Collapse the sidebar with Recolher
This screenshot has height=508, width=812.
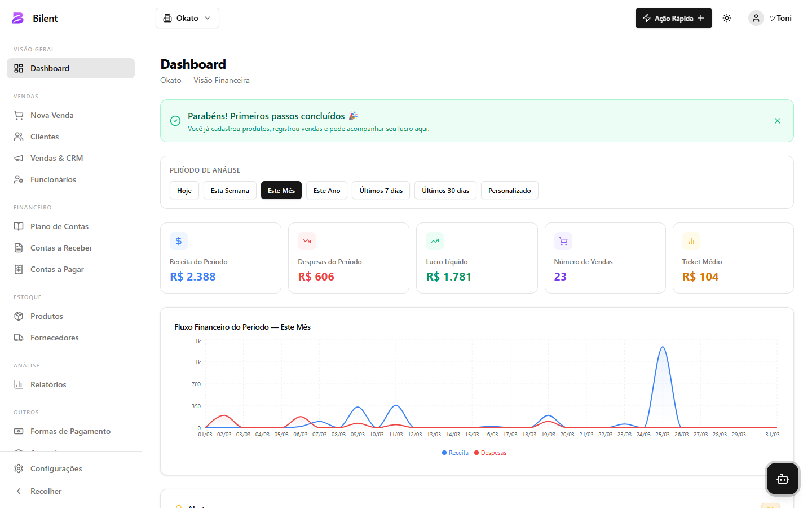click(46, 491)
